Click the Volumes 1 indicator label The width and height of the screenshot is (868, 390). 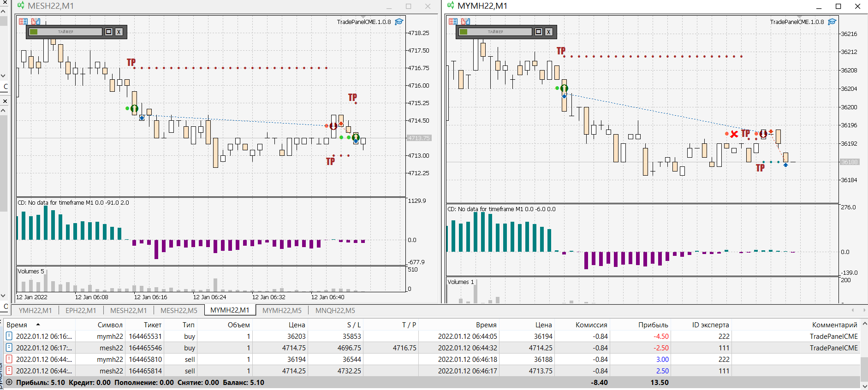(461, 282)
